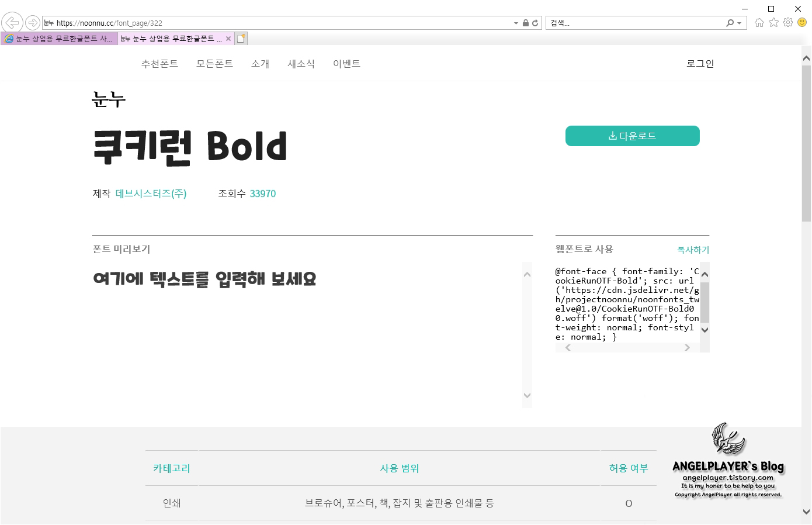Click the 다운로드 button
This screenshot has height=525, width=812.
click(x=632, y=136)
